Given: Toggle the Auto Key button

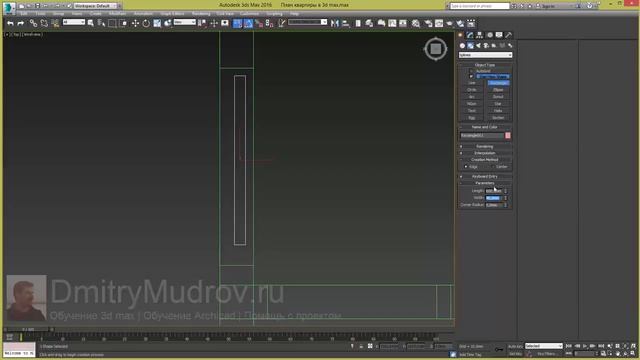Looking at the screenshot, I should click(x=515, y=346).
